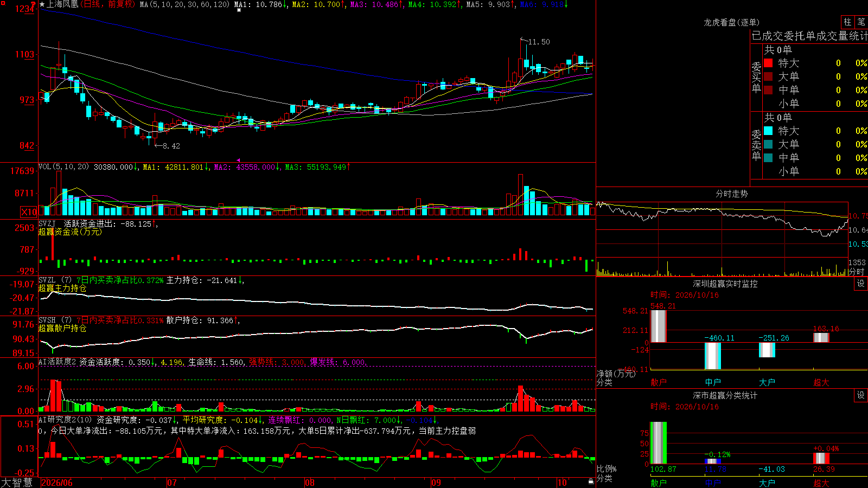Select the 2026/06 date marker
Image resolution: width=868 pixels, height=488 pixels.
(57, 483)
